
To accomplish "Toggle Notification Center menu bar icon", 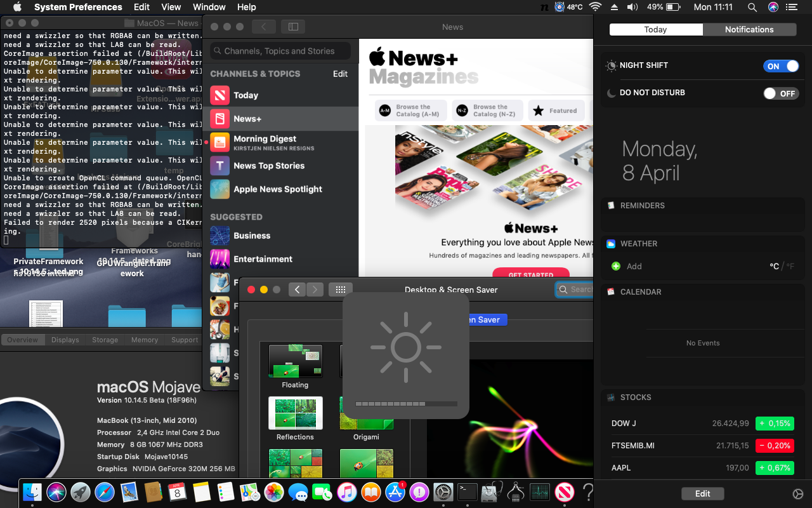I will tap(791, 7).
